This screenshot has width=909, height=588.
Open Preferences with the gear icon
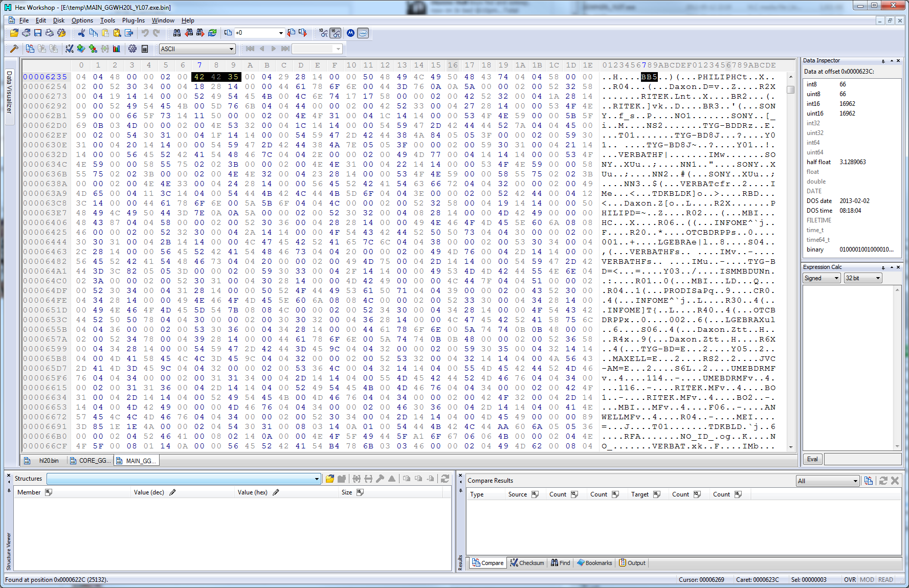click(x=132, y=49)
